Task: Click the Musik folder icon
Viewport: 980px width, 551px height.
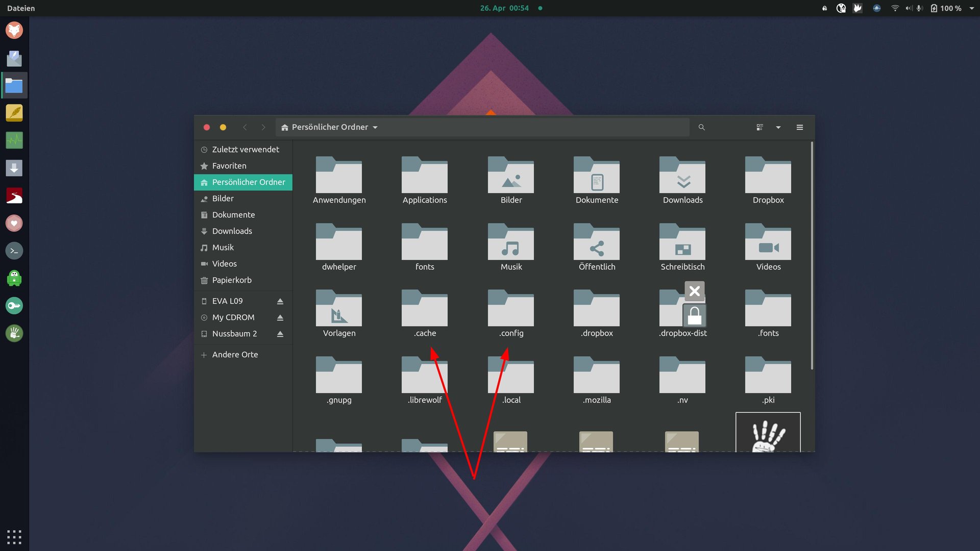Action: pos(511,243)
